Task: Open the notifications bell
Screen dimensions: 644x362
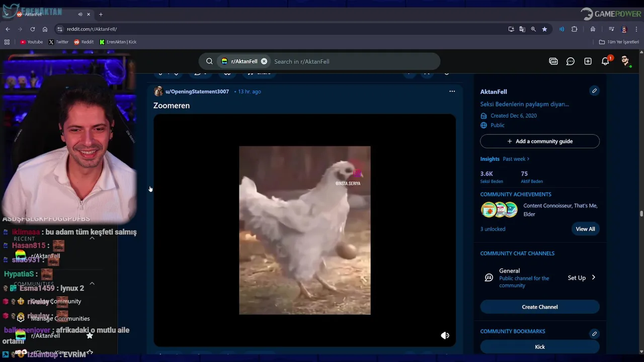Action: [605, 61]
